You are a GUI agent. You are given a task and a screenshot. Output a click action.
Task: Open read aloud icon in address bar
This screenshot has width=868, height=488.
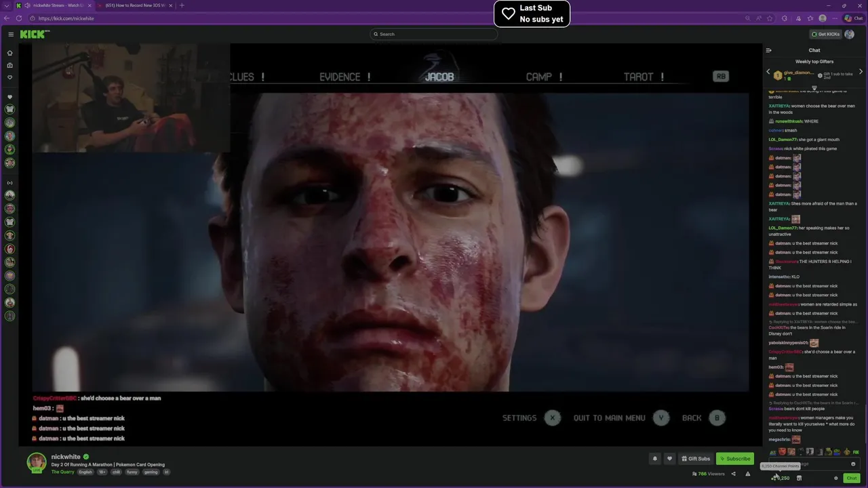pyautogui.click(x=760, y=18)
